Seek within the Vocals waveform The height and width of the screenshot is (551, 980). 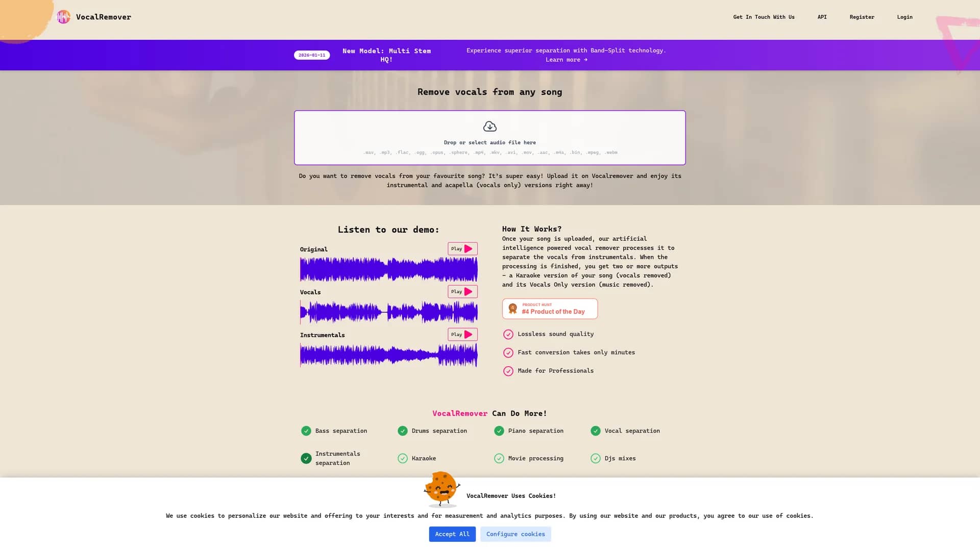pos(388,312)
